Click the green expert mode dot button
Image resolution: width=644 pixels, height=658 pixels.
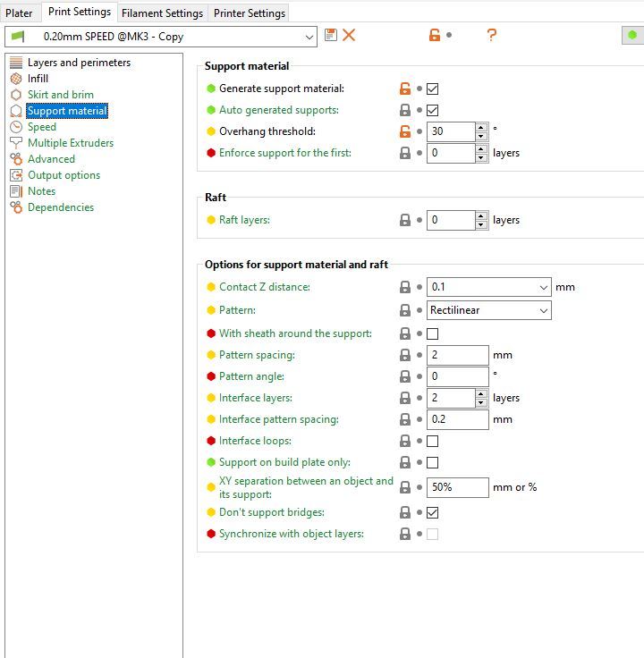[x=632, y=35]
